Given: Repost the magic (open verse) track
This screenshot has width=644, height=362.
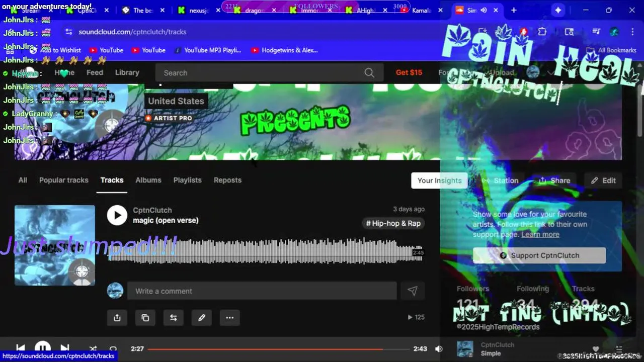Looking at the screenshot, I should click(174, 318).
